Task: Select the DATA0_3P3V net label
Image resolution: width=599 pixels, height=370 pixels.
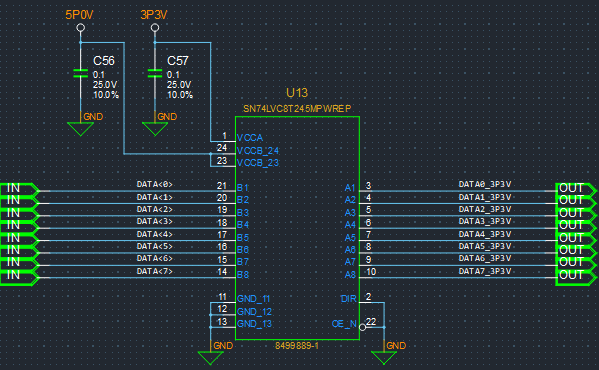Action: pos(485,184)
